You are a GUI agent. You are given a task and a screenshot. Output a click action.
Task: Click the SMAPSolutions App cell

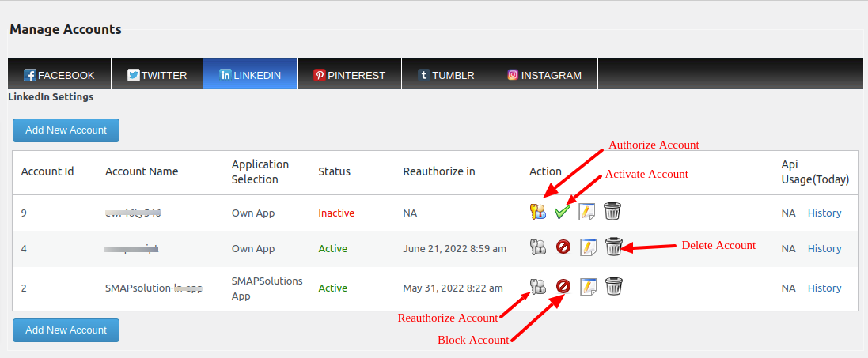pos(267,288)
